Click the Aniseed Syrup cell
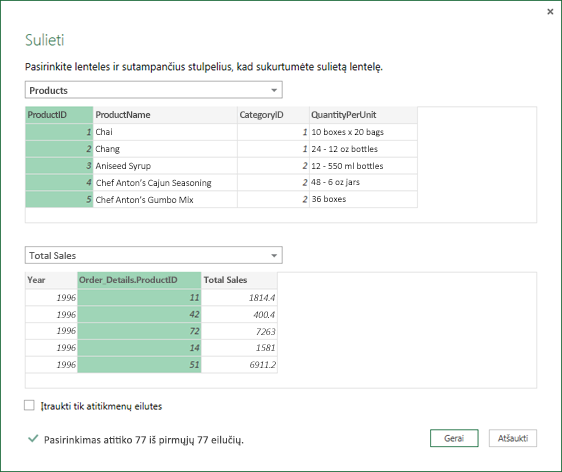 pos(165,166)
